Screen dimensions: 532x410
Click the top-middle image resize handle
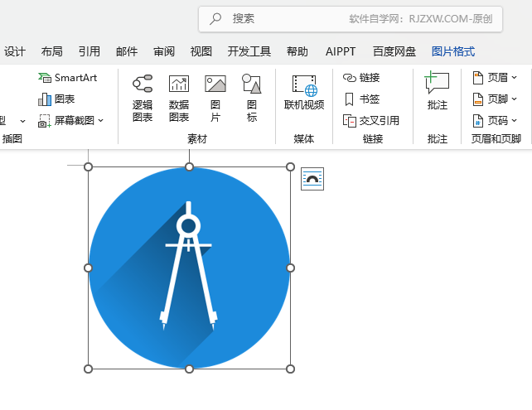pyautogui.click(x=189, y=166)
